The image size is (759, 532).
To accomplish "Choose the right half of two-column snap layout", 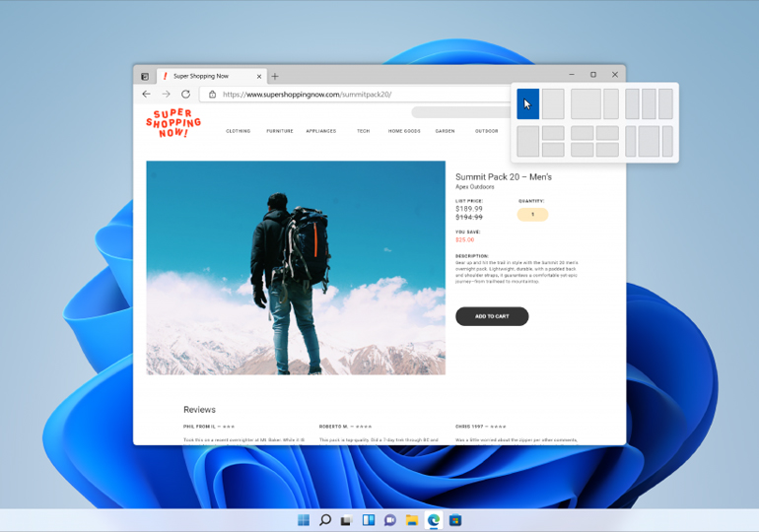I will 553,103.
